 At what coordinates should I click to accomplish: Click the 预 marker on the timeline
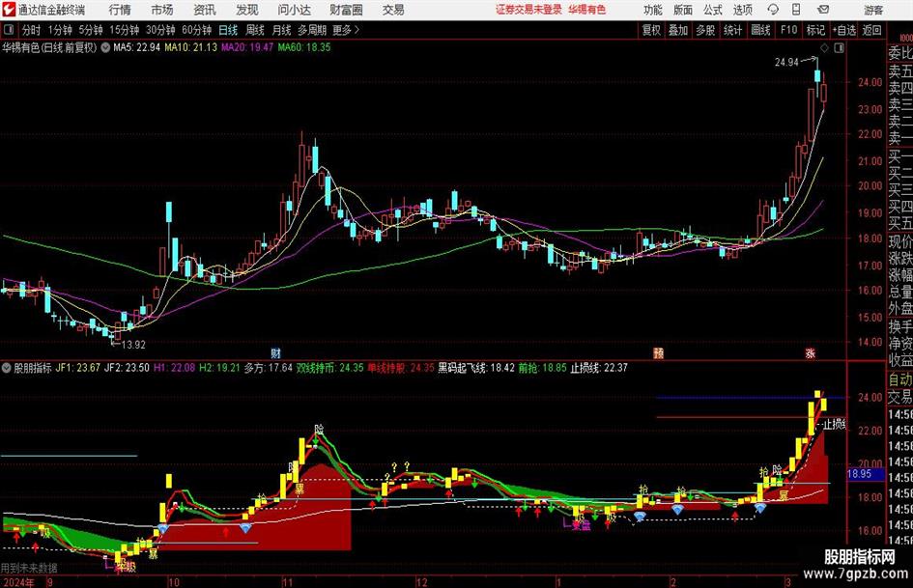click(x=658, y=352)
